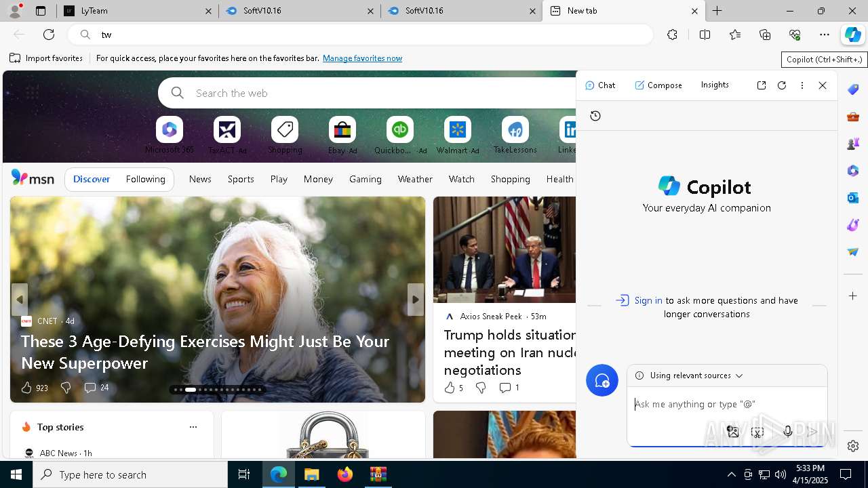Viewport: 868px width, 488px height.
Task: Open TakeLessons quick link tile
Action: (515, 135)
